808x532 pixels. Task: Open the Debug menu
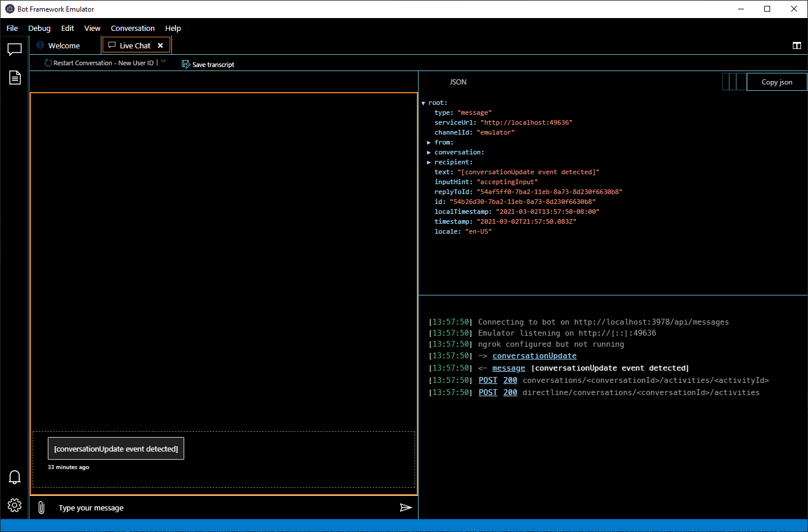39,28
